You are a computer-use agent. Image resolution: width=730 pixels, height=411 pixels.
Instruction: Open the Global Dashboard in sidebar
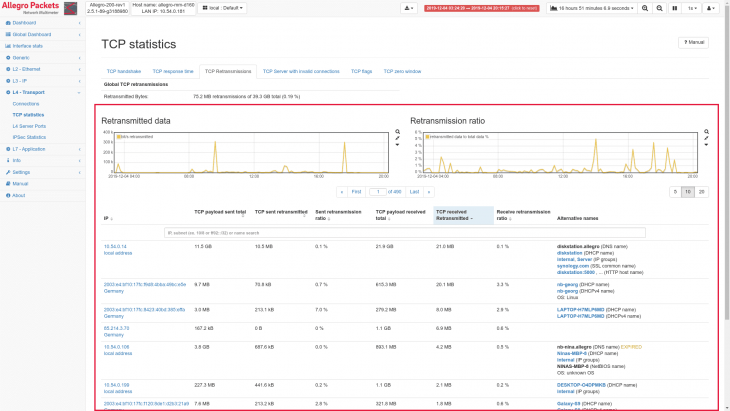(x=31, y=34)
